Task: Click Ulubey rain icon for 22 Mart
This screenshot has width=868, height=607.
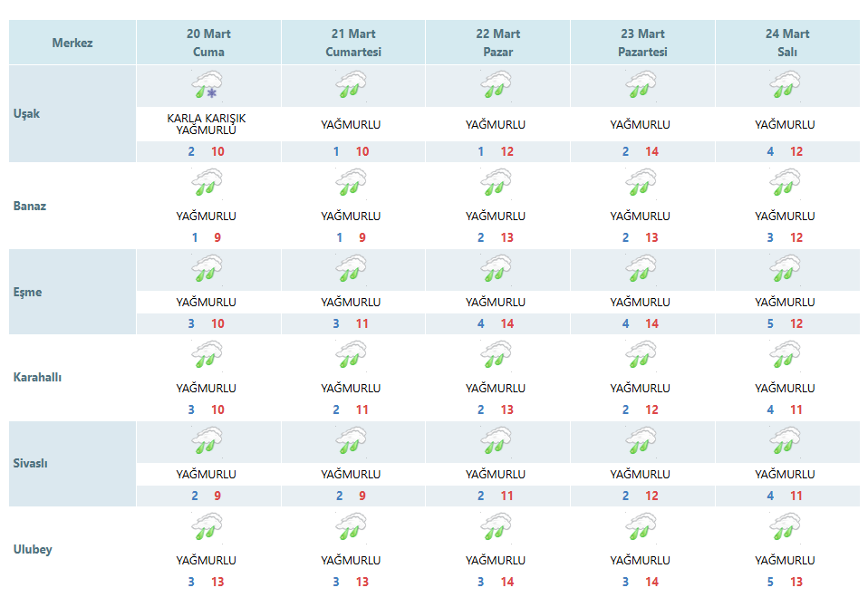Action: [496, 526]
